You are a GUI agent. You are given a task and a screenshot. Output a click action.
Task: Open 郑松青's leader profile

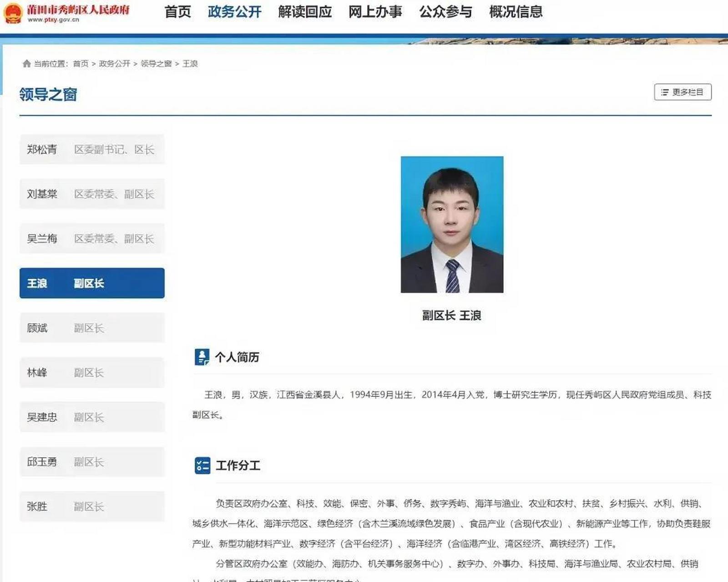click(91, 150)
